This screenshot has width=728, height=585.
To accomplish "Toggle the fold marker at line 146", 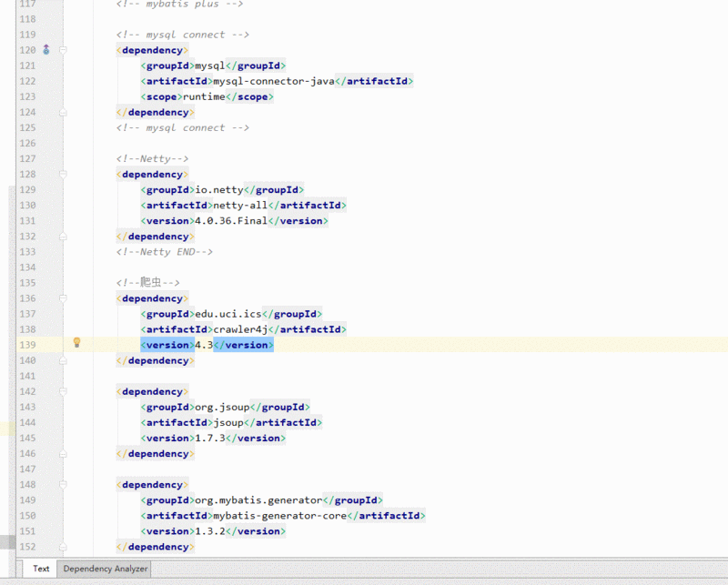I will pyautogui.click(x=63, y=454).
